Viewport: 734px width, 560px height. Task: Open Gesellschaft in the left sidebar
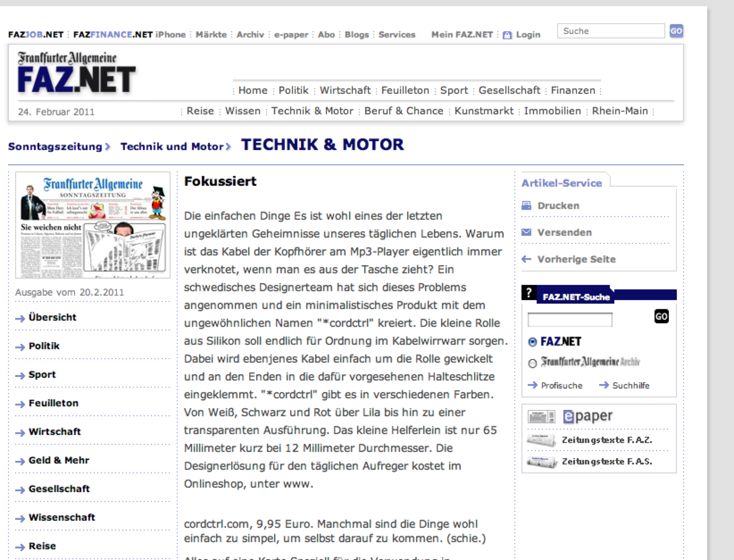click(x=59, y=489)
